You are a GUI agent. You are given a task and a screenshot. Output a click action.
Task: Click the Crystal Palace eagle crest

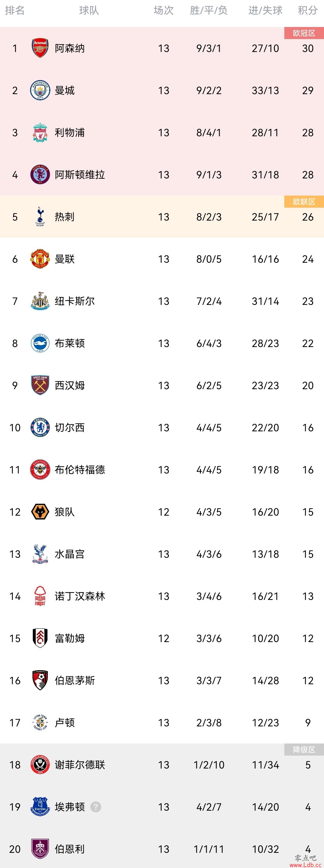tap(40, 554)
